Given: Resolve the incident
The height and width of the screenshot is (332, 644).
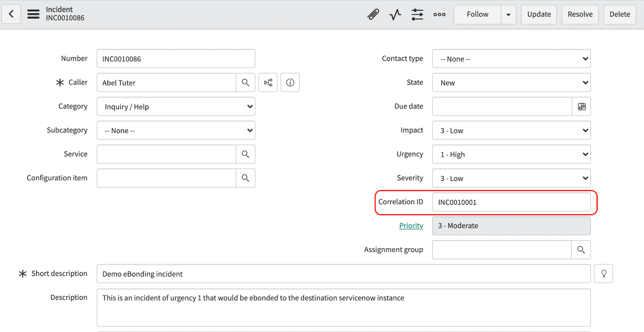Looking at the screenshot, I should 580,15.
